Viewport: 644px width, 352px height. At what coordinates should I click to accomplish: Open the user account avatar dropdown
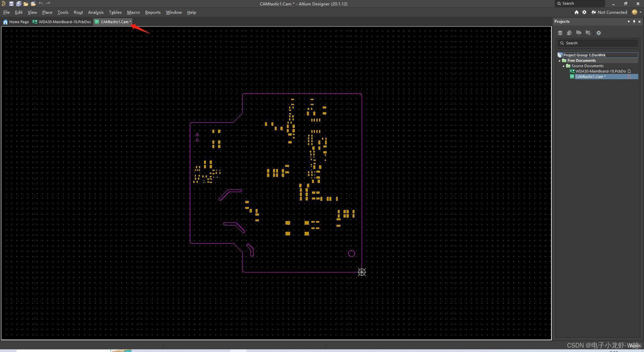[x=636, y=12]
